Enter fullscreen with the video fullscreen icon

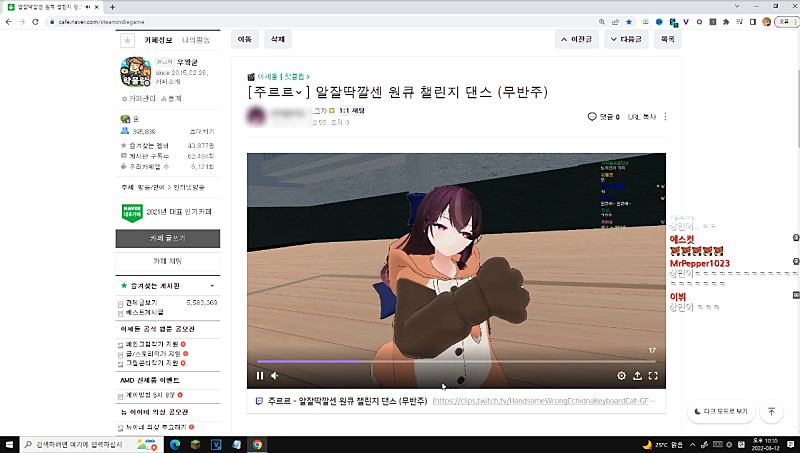pyautogui.click(x=653, y=375)
